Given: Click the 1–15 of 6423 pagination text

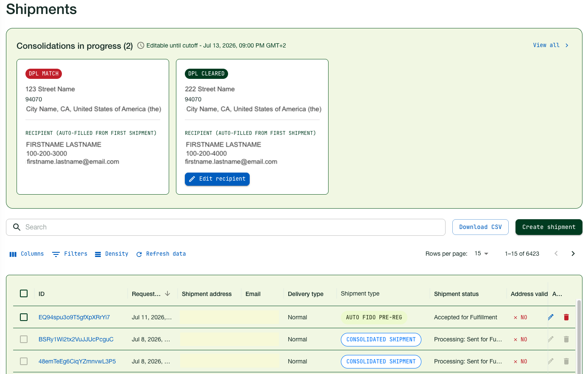Looking at the screenshot, I should (x=522, y=254).
